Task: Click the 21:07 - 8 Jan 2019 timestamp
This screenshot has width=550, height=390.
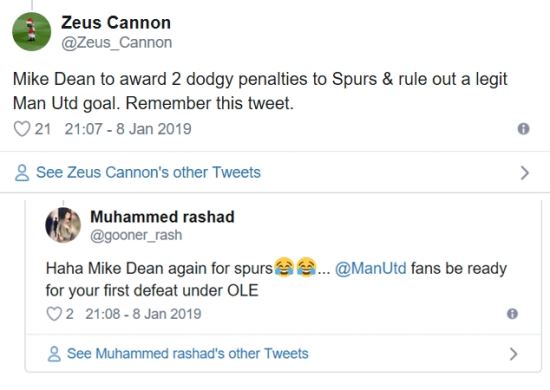Action: [x=128, y=129]
